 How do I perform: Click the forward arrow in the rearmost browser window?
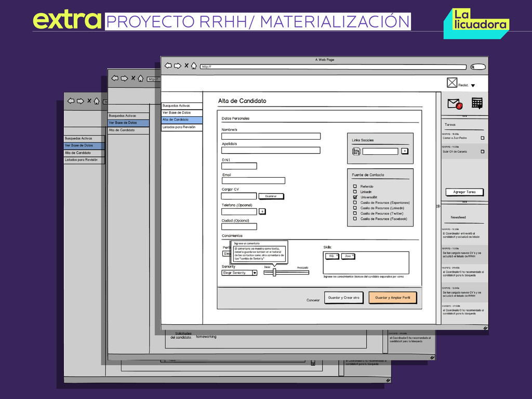click(81, 101)
